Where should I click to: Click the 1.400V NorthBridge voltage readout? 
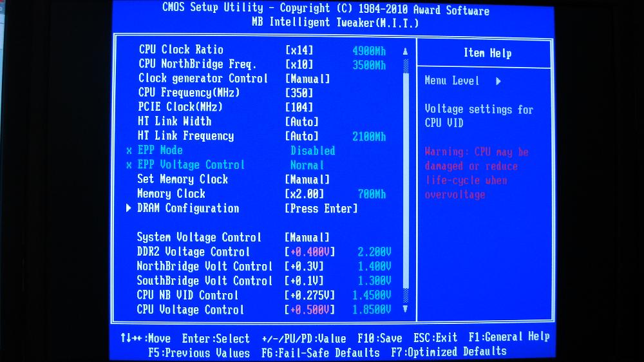point(374,267)
